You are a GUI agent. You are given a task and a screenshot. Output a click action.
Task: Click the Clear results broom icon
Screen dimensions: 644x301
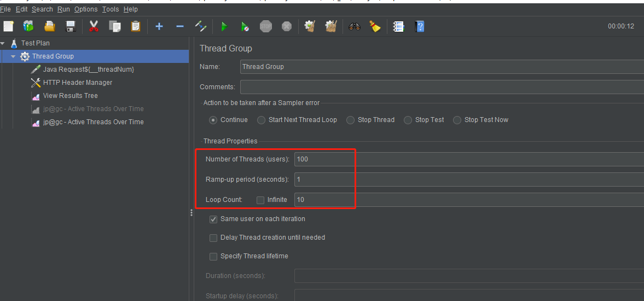tap(310, 27)
